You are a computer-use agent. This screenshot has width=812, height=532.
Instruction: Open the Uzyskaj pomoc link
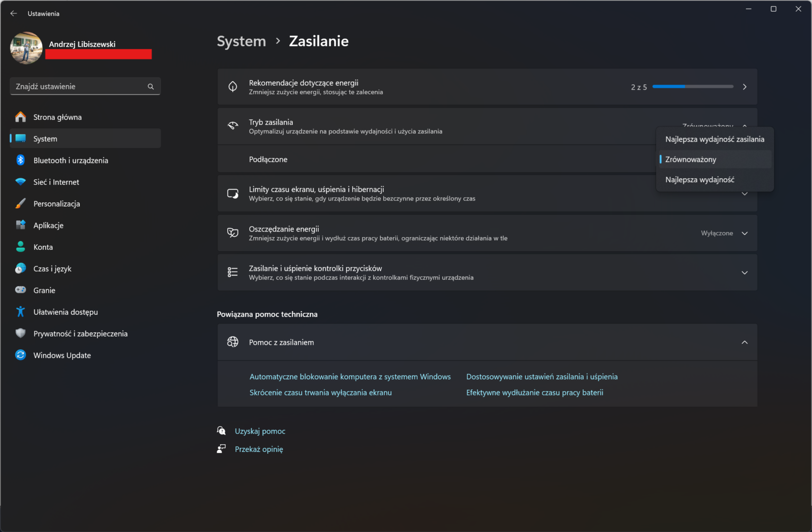tap(259, 431)
